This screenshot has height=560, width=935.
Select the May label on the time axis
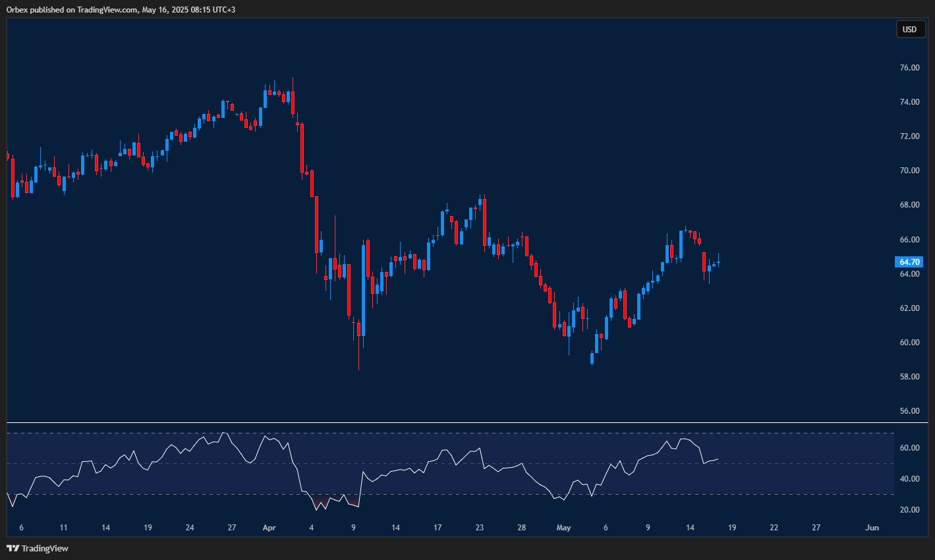[563, 528]
